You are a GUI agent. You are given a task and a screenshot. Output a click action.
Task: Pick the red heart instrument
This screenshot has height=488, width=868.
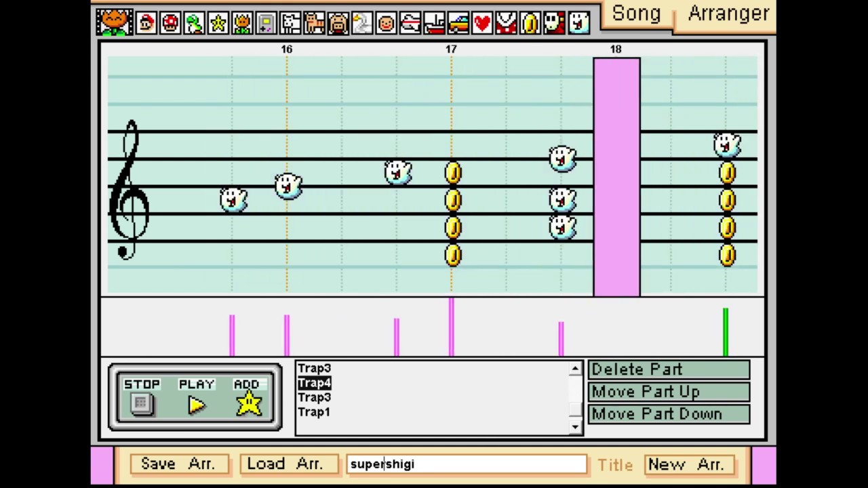click(x=482, y=24)
